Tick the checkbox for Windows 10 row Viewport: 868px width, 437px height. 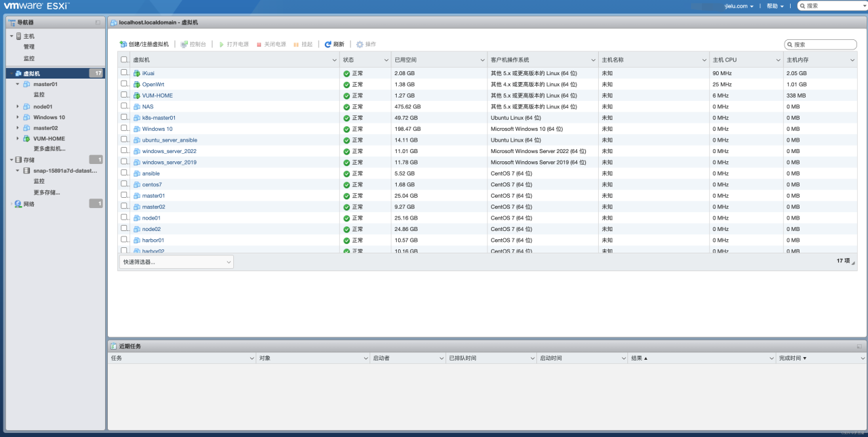pos(124,128)
